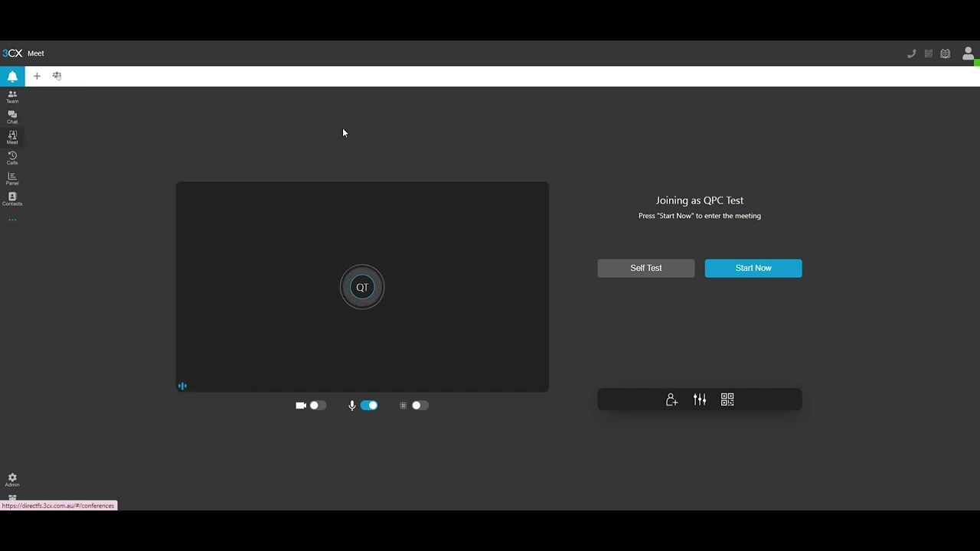This screenshot has height=551, width=980.
Task: Open the user profile menu avatar
Action: (x=968, y=54)
